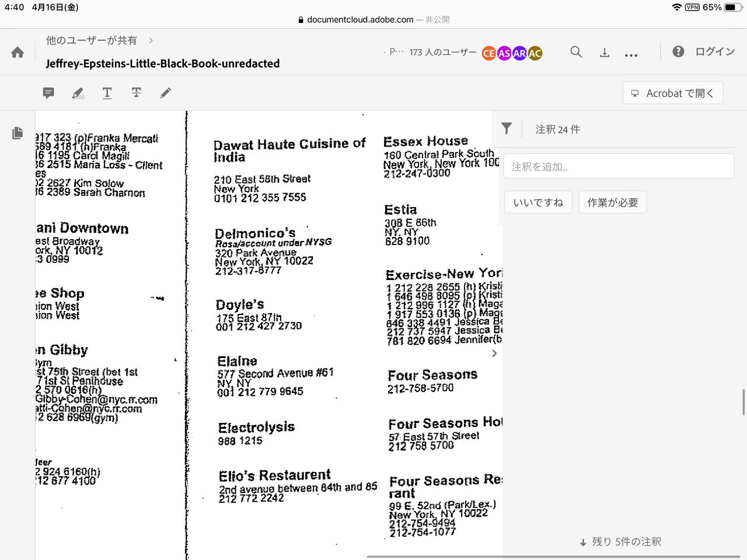Click the 作業が必要 quick reply button

click(x=613, y=202)
